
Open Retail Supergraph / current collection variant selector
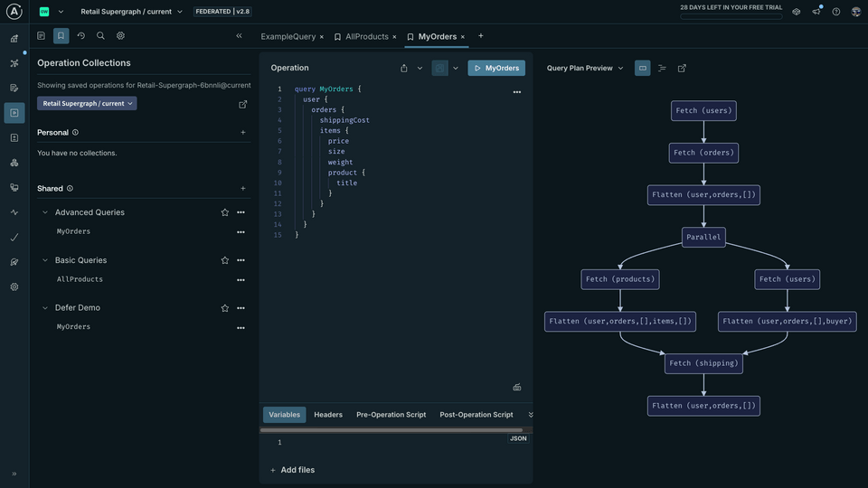(x=87, y=103)
